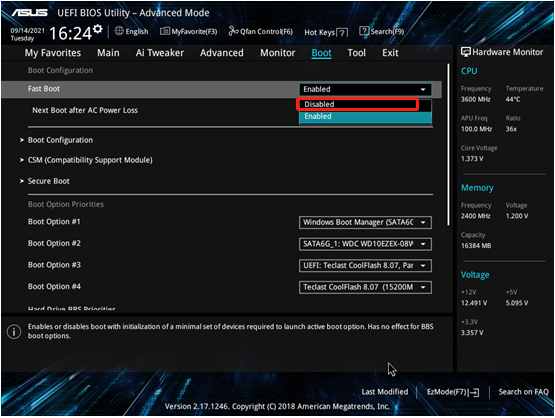Select the English language label
The height and width of the screenshot is (418, 555).
137,32
